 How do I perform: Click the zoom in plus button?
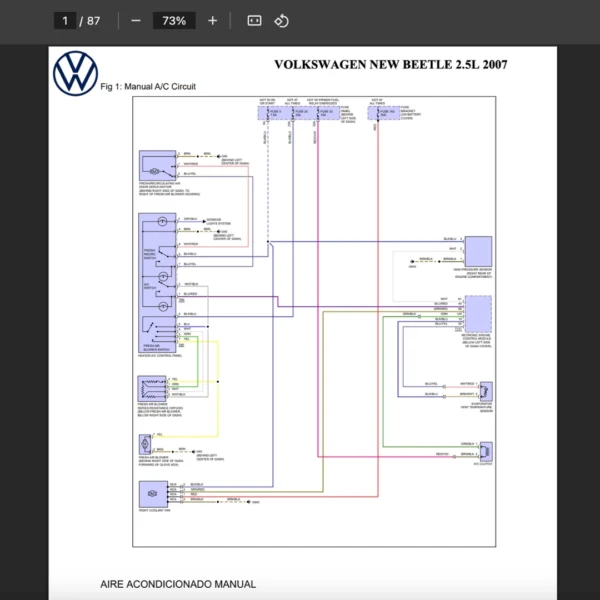click(x=212, y=21)
